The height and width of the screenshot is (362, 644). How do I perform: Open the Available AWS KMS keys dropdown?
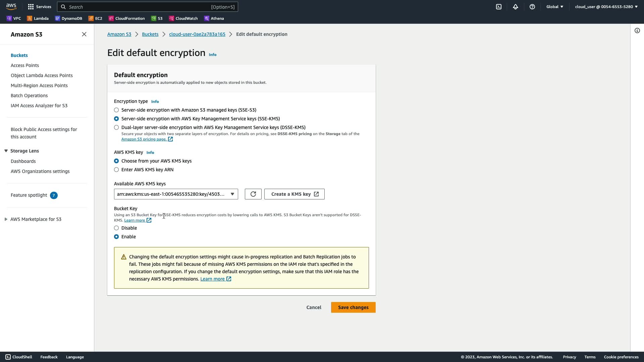click(176, 194)
